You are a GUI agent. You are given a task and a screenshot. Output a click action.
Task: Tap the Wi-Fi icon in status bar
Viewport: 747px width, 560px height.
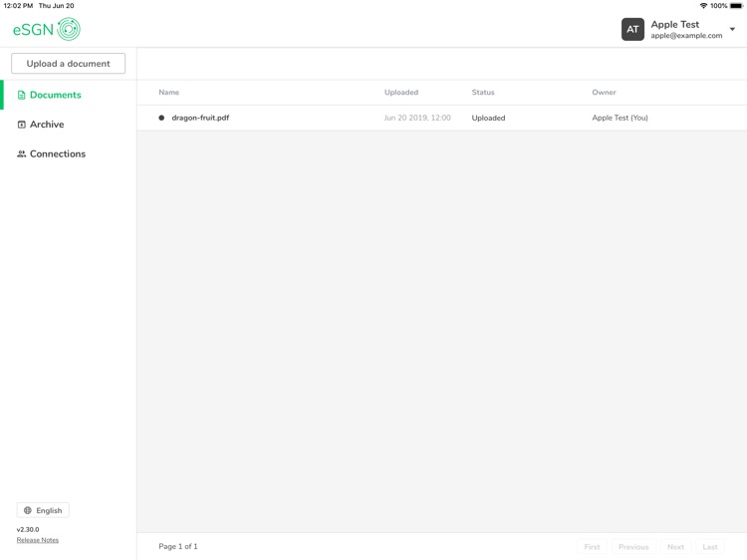[x=703, y=6]
